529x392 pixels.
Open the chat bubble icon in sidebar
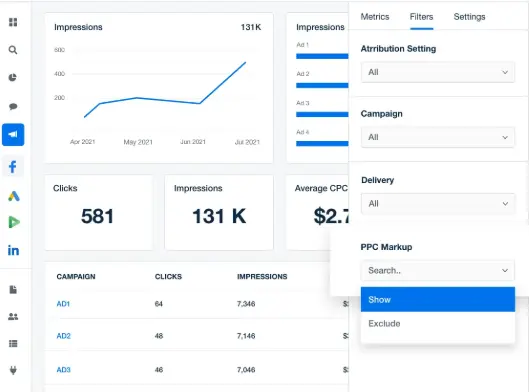click(13, 107)
